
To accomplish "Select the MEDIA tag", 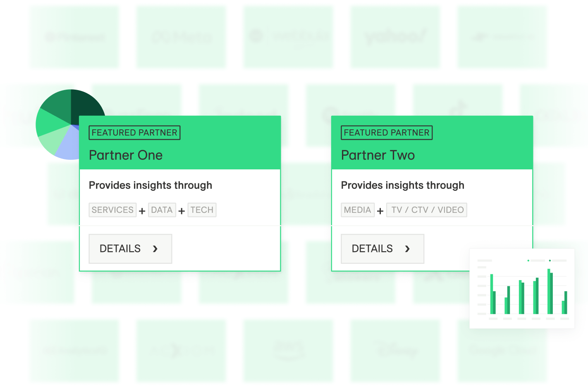I will coord(358,210).
